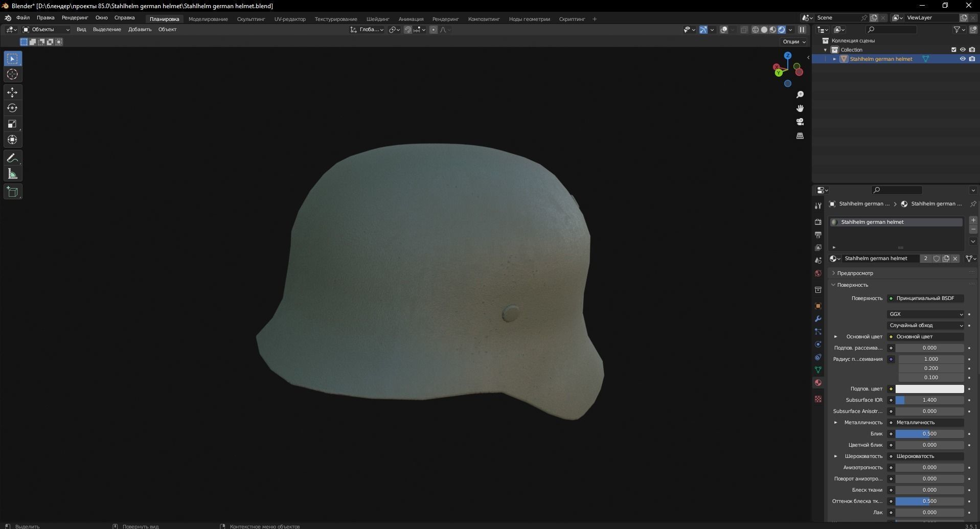Viewport: 980px width, 529px height.
Task: Open the Physics properties tab
Action: tap(818, 344)
